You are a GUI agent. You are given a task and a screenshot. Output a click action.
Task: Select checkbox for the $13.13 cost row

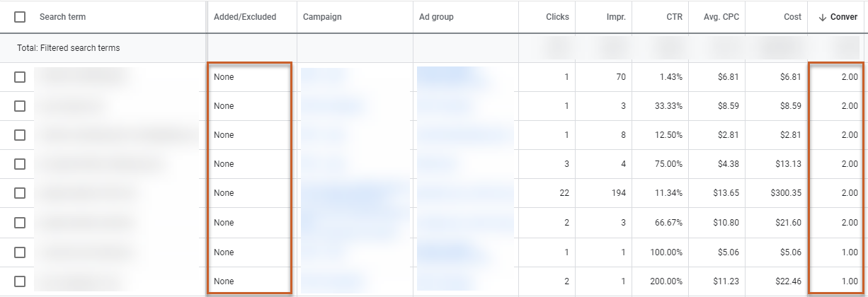(20, 164)
